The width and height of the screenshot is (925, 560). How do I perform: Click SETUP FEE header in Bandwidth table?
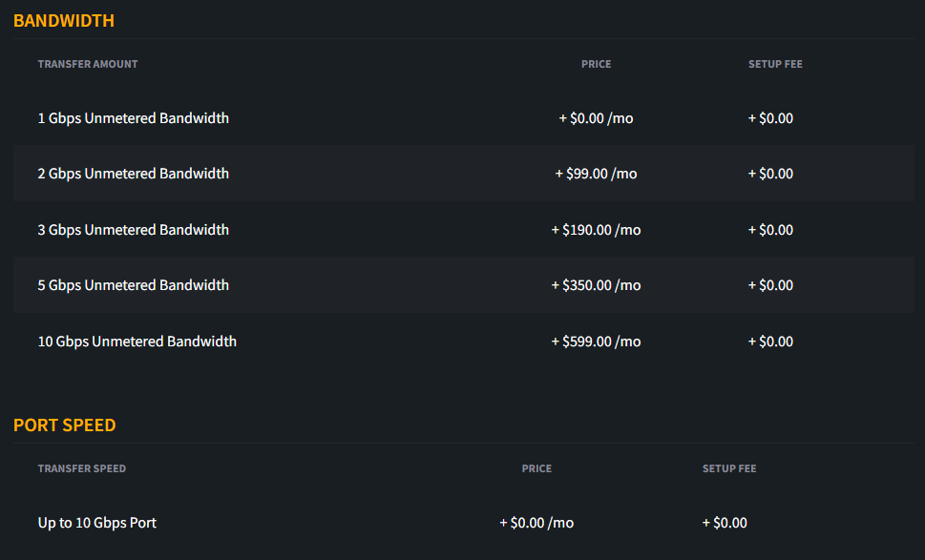[775, 64]
